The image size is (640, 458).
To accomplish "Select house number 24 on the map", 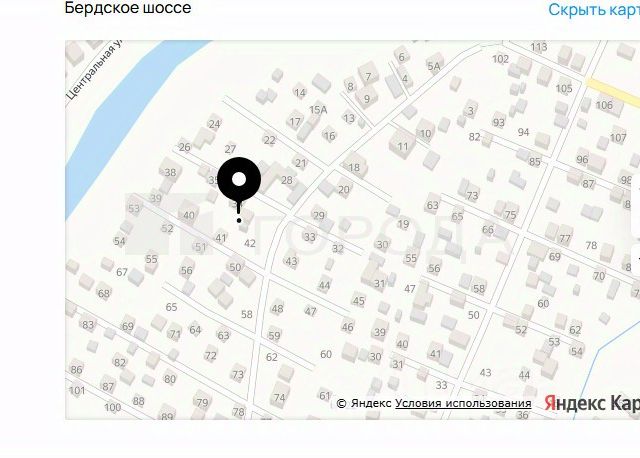I will (x=214, y=124).
